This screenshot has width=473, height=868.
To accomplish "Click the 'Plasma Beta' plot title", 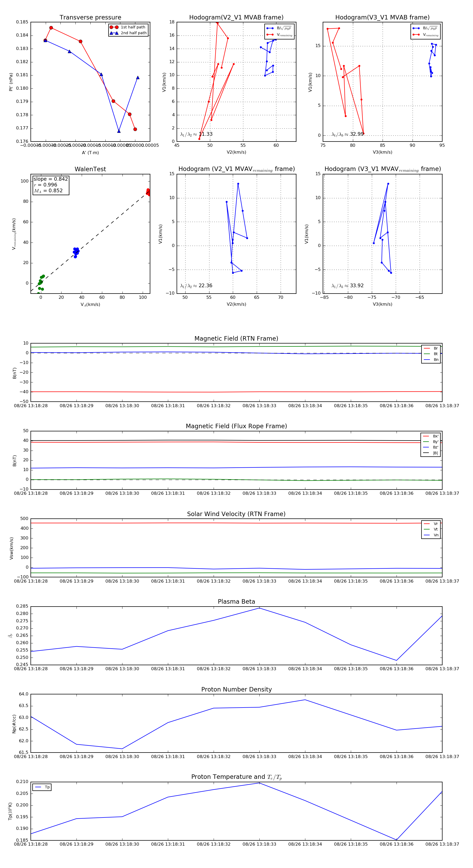I will coord(236,602).
